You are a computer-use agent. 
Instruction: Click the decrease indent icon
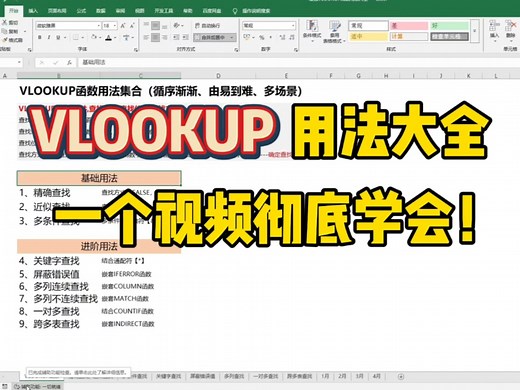pos(176,37)
